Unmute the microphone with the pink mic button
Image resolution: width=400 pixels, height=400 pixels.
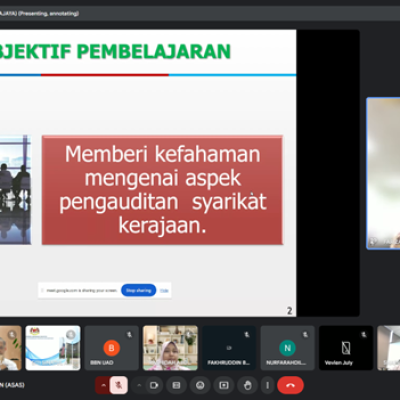pos(118,385)
